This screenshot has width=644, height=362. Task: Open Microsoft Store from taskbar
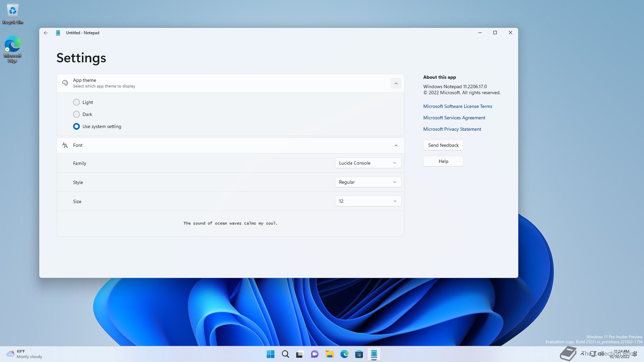tap(359, 354)
